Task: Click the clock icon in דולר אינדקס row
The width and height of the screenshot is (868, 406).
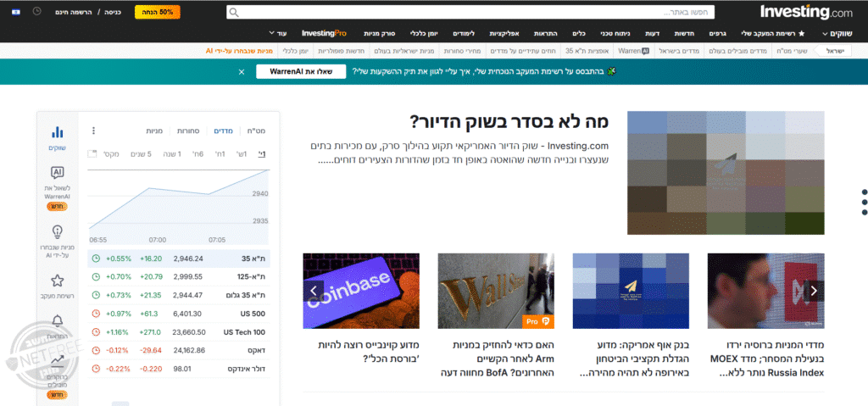Action: click(96, 369)
